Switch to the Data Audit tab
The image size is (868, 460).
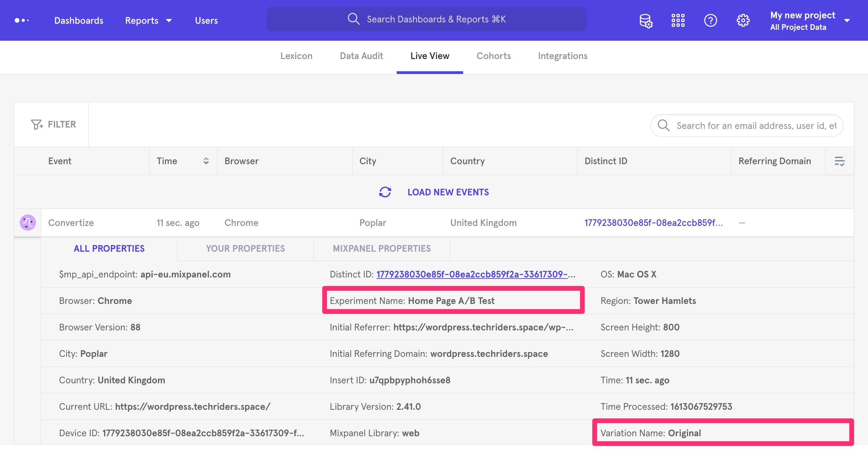click(x=361, y=56)
